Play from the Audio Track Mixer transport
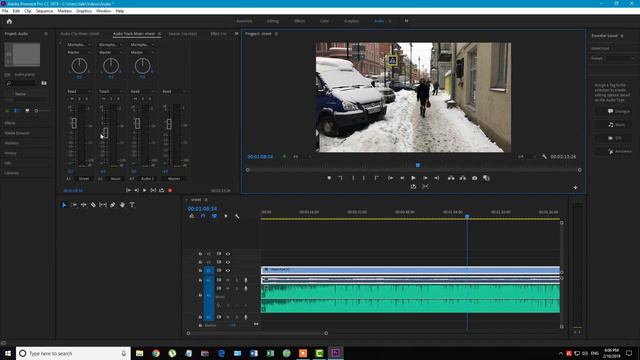This screenshot has width=640, height=360. point(144,190)
